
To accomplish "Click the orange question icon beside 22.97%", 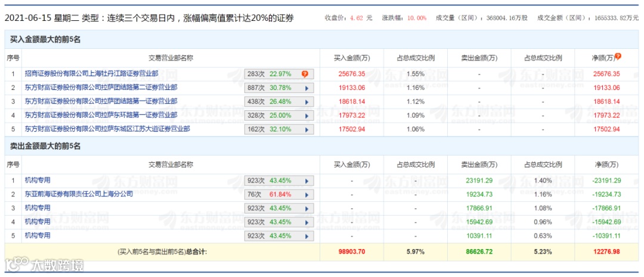I will coord(305,74).
